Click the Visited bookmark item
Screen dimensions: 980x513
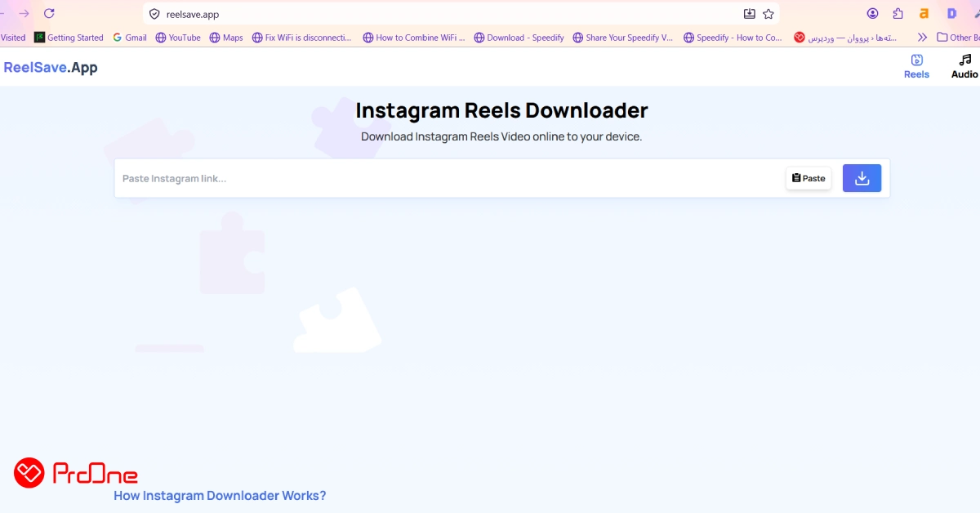[x=12, y=38]
